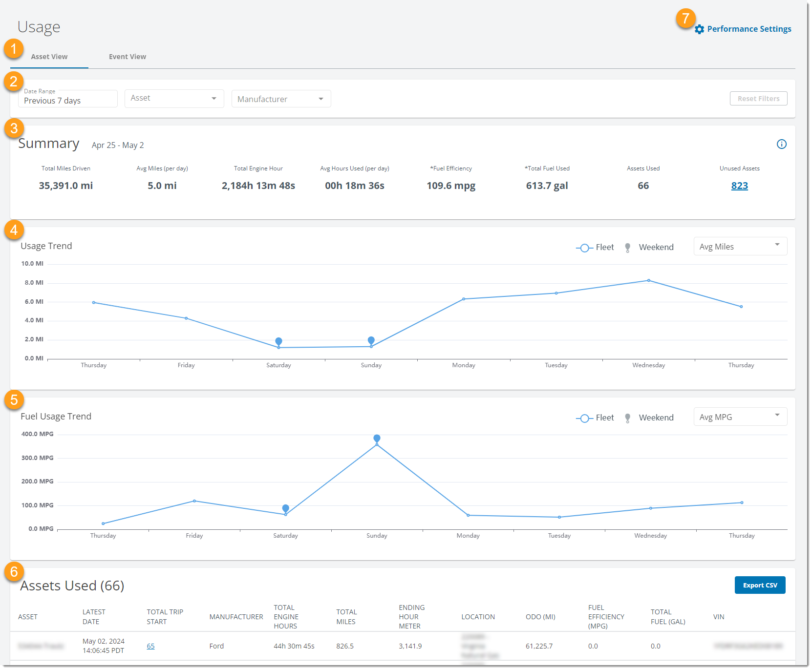Open Performance Settings gear icon
The width and height of the screenshot is (812, 670).
point(699,29)
